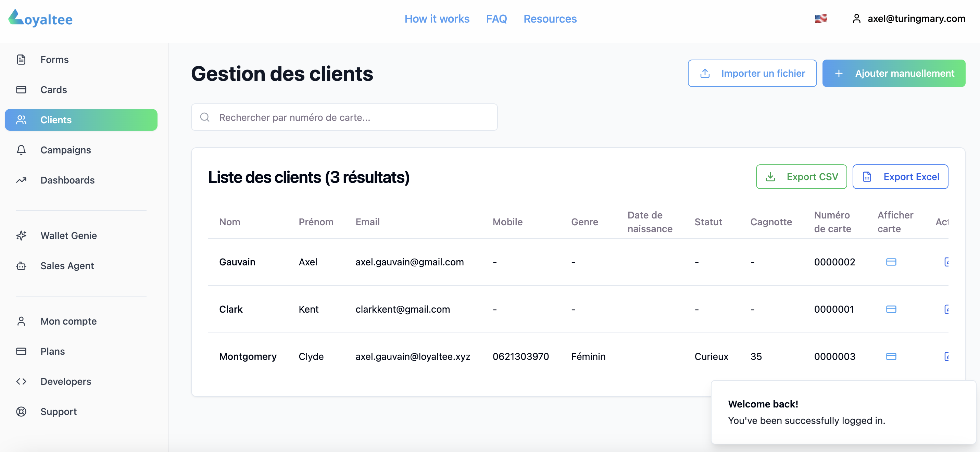
Task: Open Developers via the code brackets icon
Action: pyautogui.click(x=21, y=381)
